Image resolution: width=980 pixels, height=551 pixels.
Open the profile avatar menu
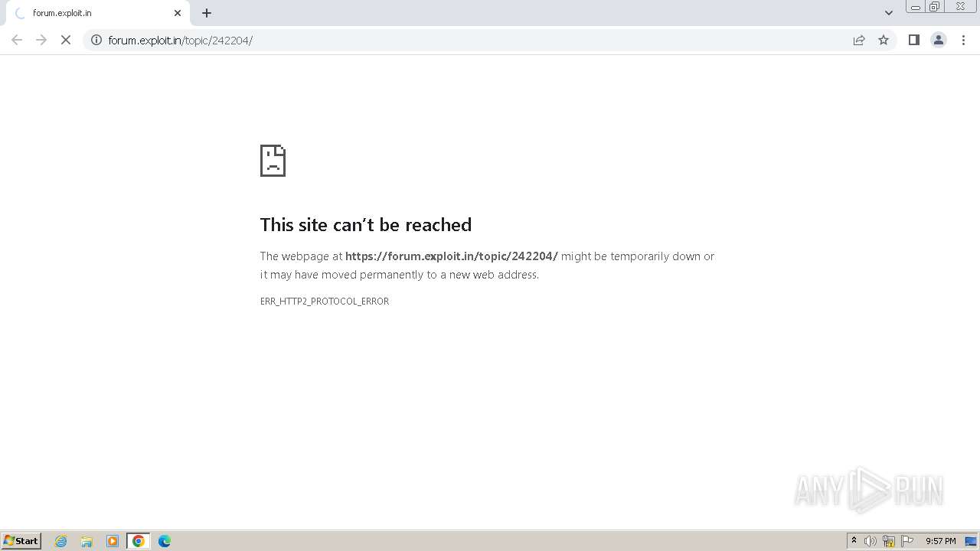click(939, 40)
